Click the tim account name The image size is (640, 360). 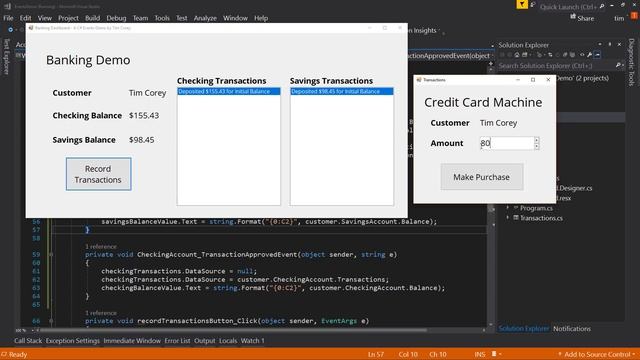tap(619, 18)
